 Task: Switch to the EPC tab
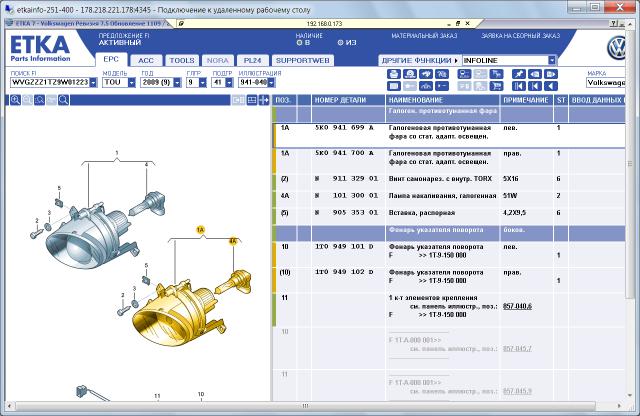pos(111,59)
